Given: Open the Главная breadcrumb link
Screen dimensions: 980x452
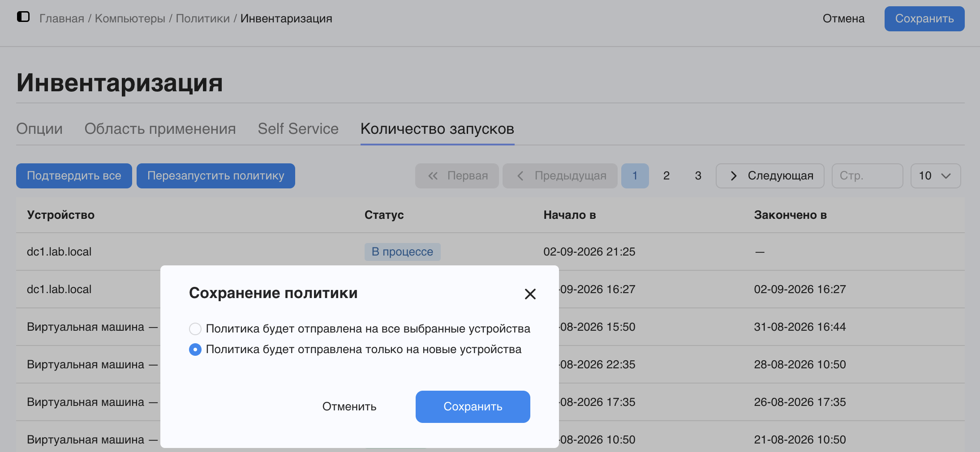Looking at the screenshot, I should pyautogui.click(x=62, y=19).
